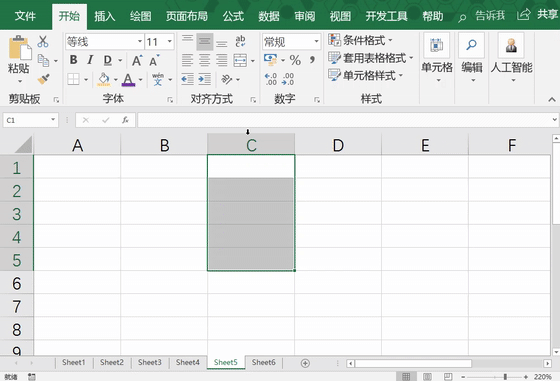Click the wrap text icon
Viewport: 560px width, 381px height.
240,41
